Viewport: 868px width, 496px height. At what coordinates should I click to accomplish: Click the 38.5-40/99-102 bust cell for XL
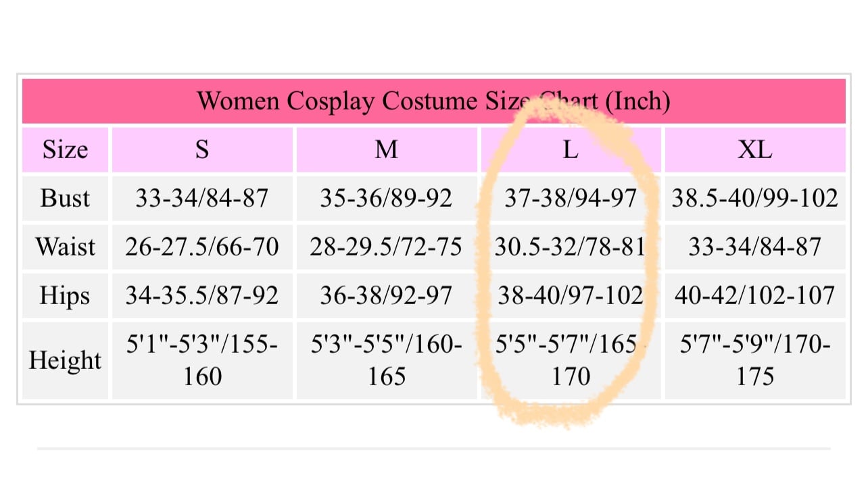coord(755,198)
